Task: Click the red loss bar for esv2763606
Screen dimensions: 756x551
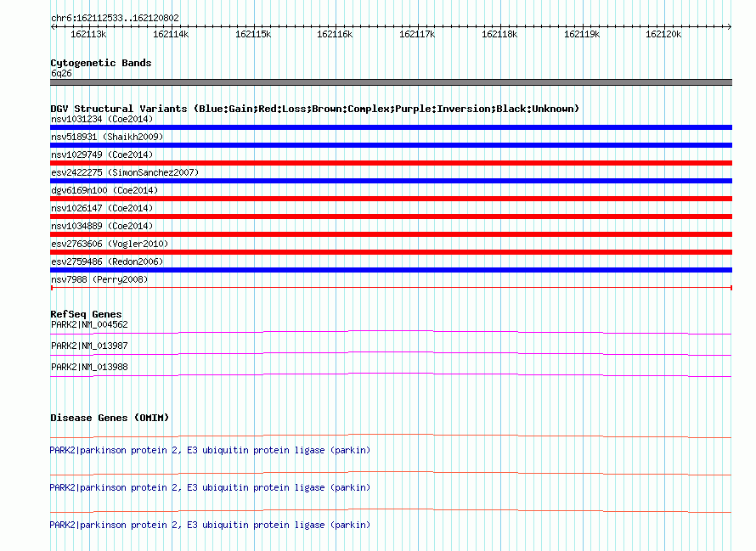Action: tap(391, 252)
